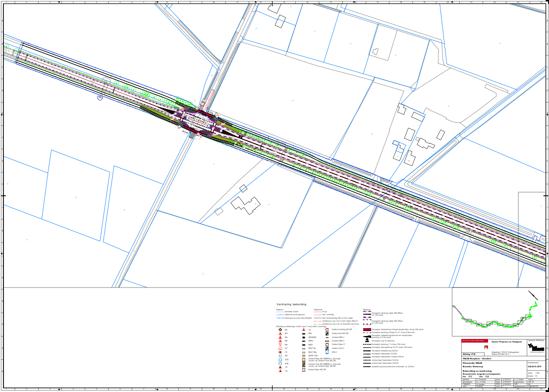Click the yellow diamond priority sign legend icon
The image size is (549, 392).
pos(280,330)
